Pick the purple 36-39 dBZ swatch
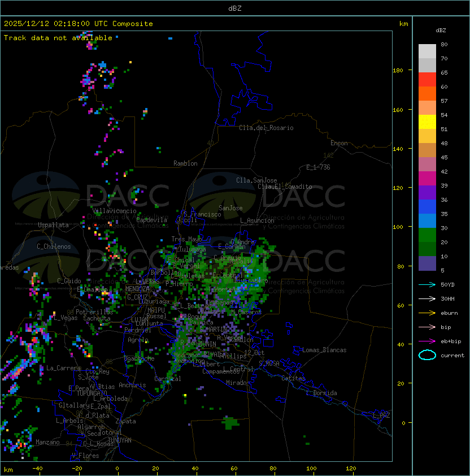This screenshot has height=476, width=470. pos(427,192)
